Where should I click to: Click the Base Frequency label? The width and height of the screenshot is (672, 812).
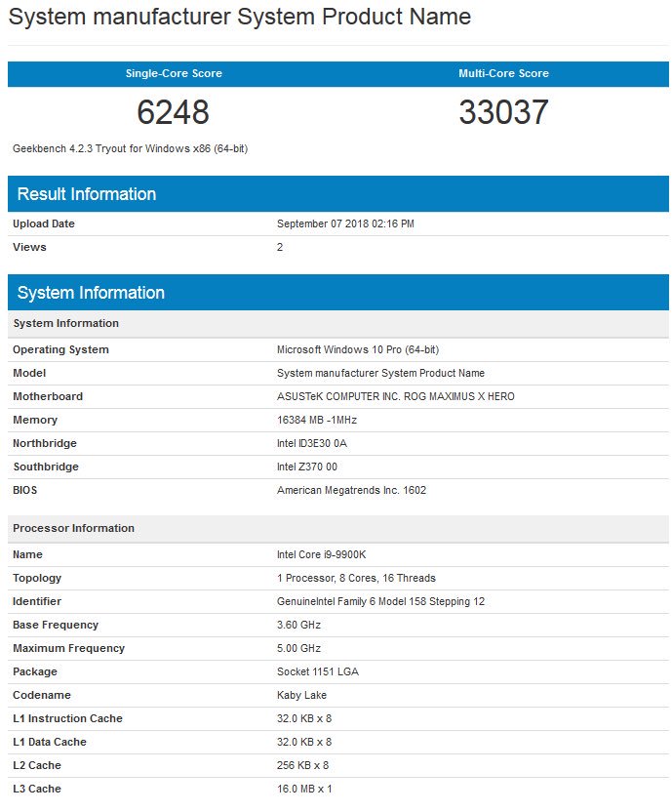point(56,625)
